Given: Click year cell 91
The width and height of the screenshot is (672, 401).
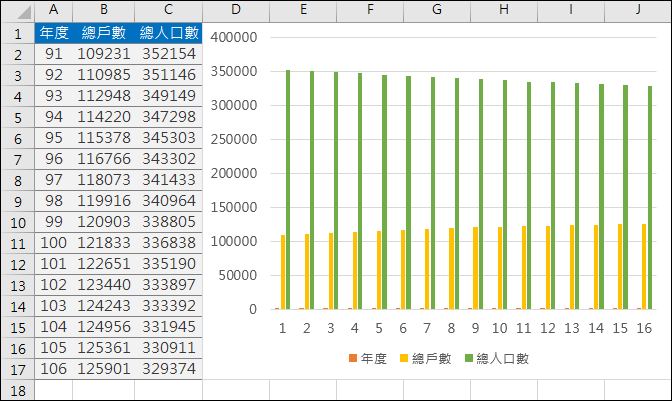Looking at the screenshot, I should pos(54,54).
